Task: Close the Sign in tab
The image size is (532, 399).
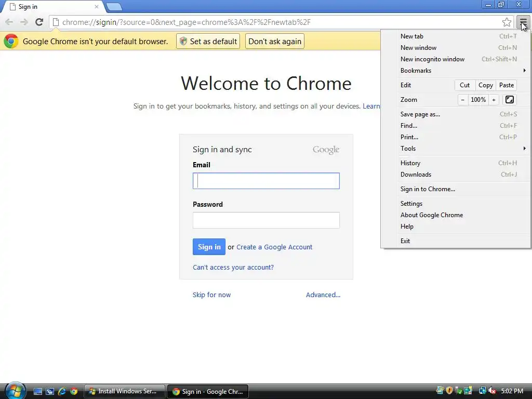Action: 97,6
